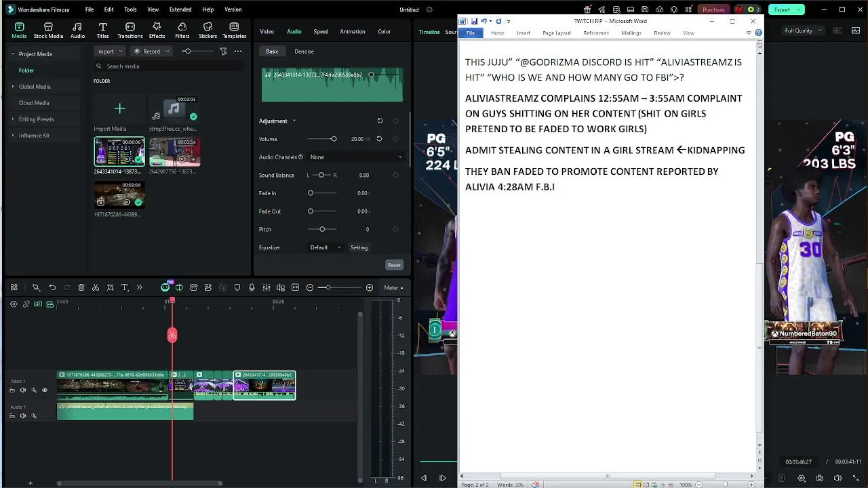
Task: Select the crop tool in timeline toolbar
Action: pyautogui.click(x=110, y=287)
